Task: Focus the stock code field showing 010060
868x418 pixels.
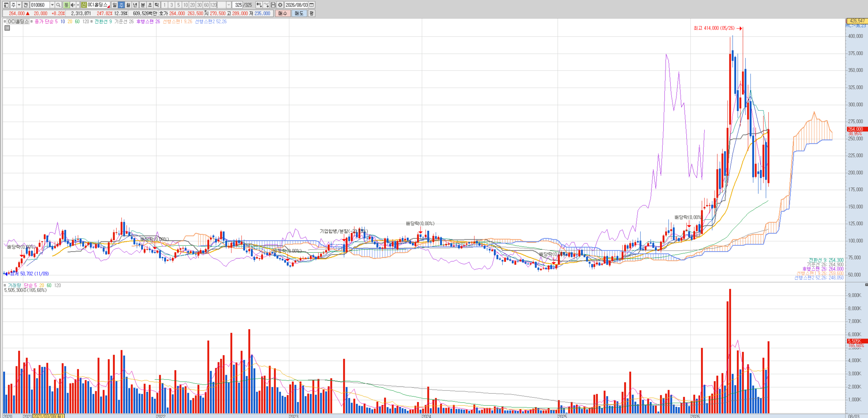Action: pos(40,5)
